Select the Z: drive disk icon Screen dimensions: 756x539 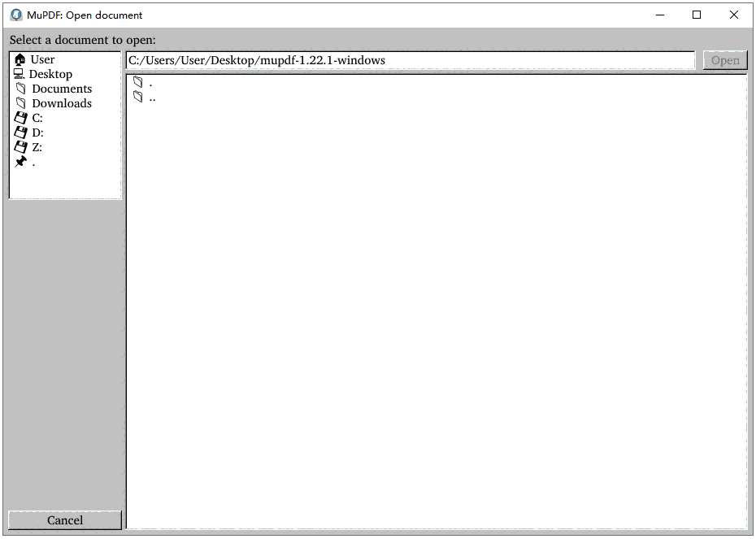coord(20,146)
